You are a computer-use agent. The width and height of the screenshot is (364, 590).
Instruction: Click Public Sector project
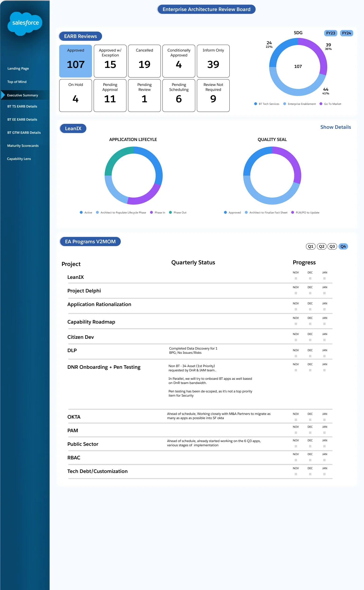[83, 444]
